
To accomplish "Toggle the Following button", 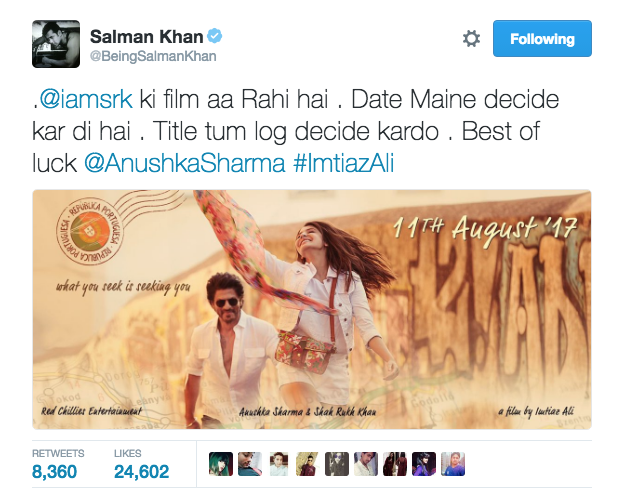I will click(542, 39).
